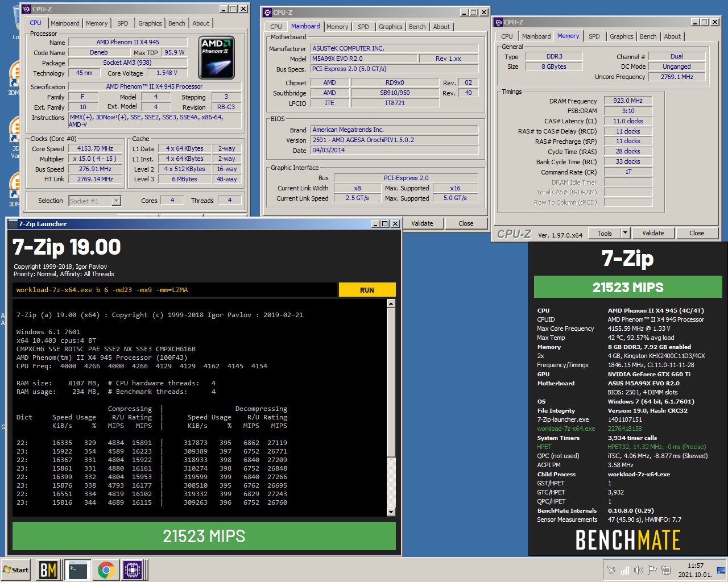Click the HT Link value 2769.14 MHz
The image size is (728, 582).
click(95, 179)
